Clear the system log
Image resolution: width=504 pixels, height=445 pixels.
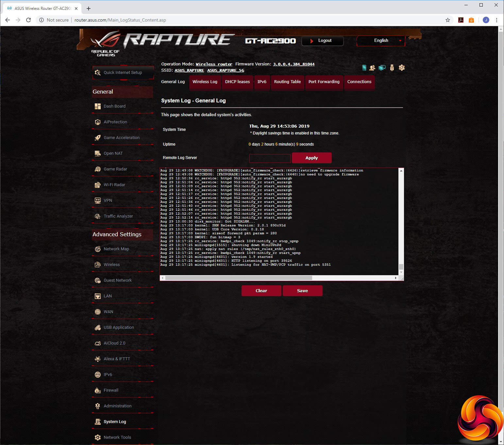click(x=261, y=291)
